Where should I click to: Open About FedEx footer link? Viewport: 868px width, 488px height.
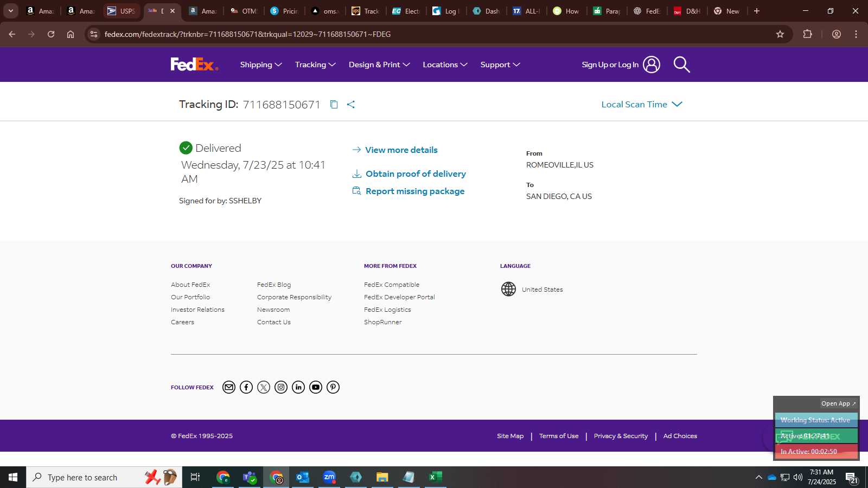190,285
